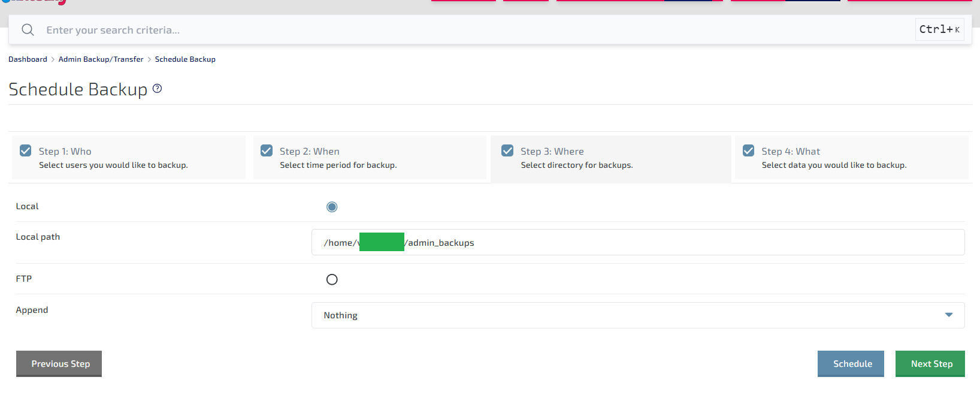Viewport: 980px width, 401px height.
Task: Click the Local path text field
Action: [659, 243]
